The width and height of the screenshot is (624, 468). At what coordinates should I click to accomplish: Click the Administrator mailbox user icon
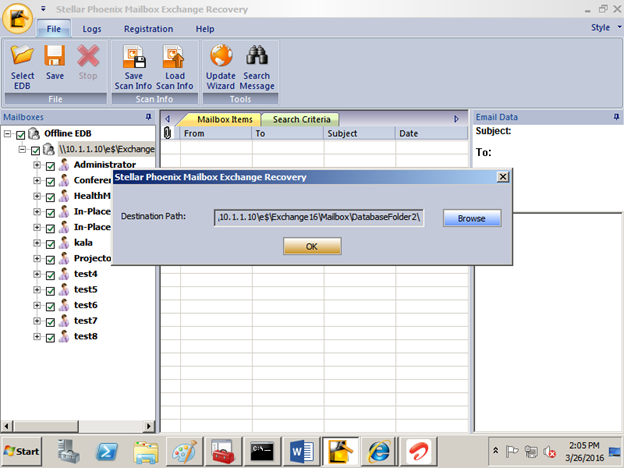[x=64, y=165]
